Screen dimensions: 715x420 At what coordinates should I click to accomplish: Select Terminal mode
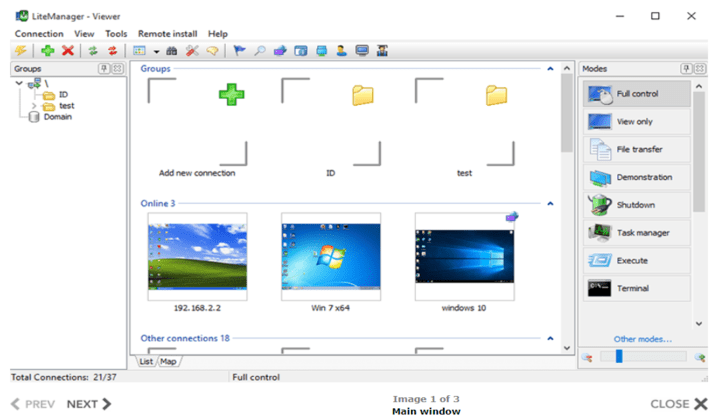coord(637,288)
